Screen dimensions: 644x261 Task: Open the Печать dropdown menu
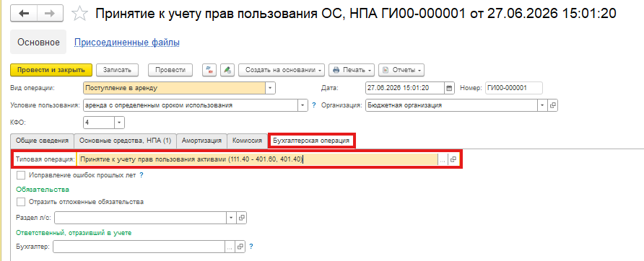352,70
